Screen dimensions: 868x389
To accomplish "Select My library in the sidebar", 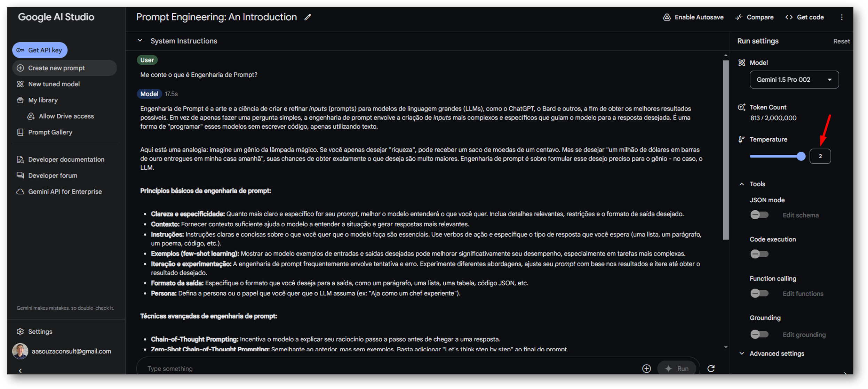I will [x=43, y=100].
